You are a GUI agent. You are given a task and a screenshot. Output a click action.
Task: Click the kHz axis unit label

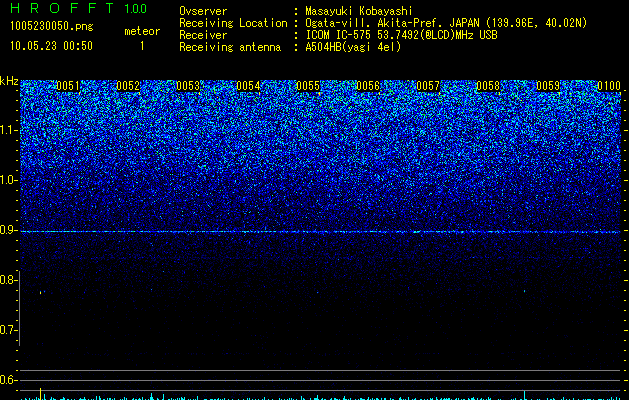click(9, 81)
